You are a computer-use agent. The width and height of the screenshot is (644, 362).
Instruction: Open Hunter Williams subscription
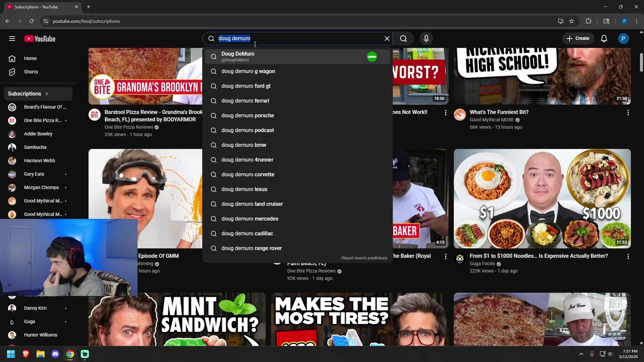(38, 335)
